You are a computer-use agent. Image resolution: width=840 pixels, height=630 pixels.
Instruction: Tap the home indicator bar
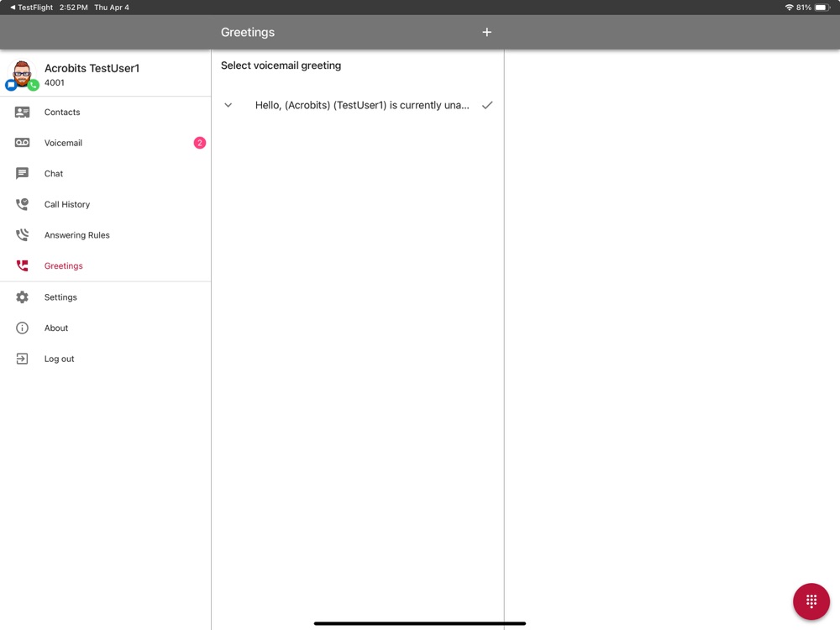(419, 623)
